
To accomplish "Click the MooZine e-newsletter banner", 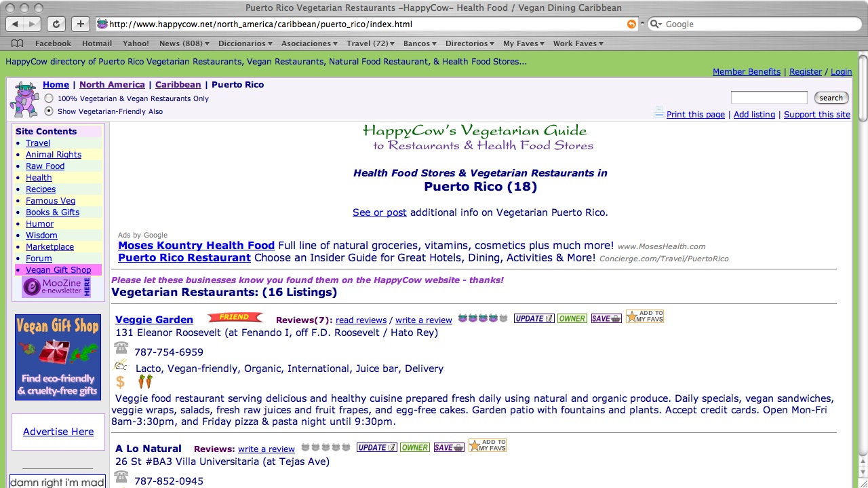I will [x=57, y=287].
